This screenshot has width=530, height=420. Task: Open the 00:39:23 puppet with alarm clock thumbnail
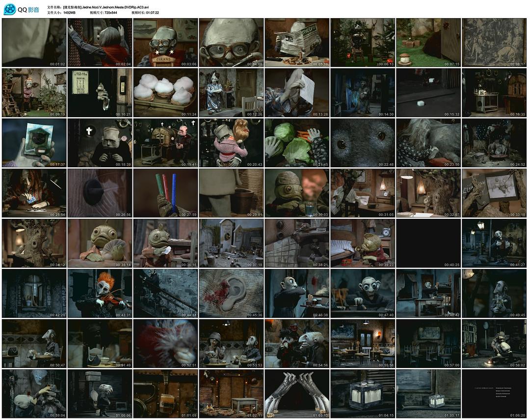363,243
